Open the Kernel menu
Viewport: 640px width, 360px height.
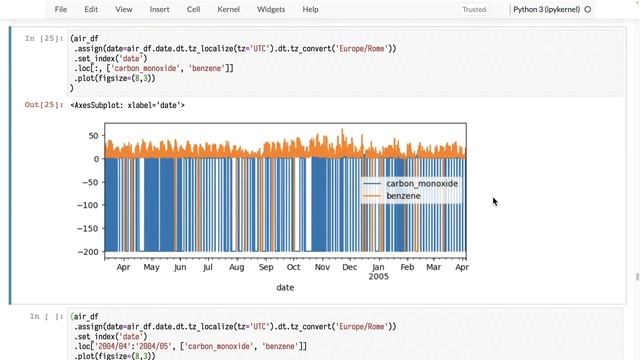point(229,9)
